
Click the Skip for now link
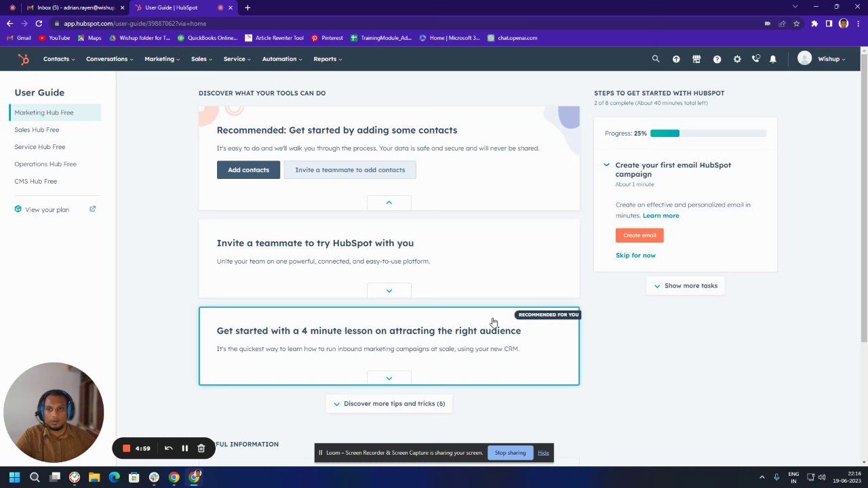[x=635, y=256]
